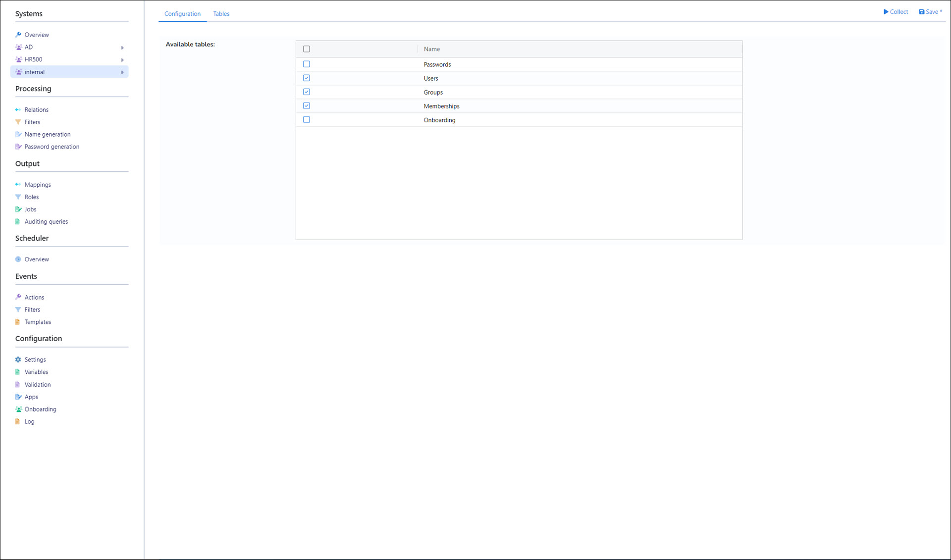
Task: Click the Scheduler Overview clock icon
Action: coord(18,259)
